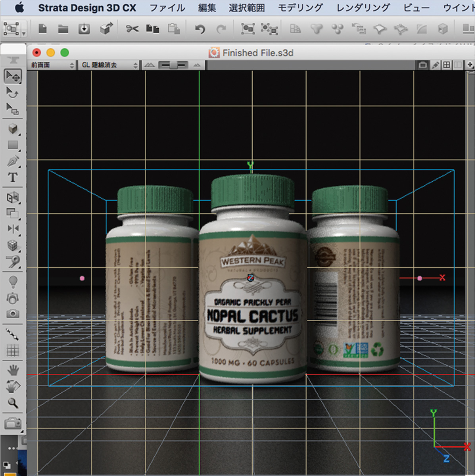Select the Camera object tool
The width and height of the screenshot is (476, 476).
click(x=13, y=314)
